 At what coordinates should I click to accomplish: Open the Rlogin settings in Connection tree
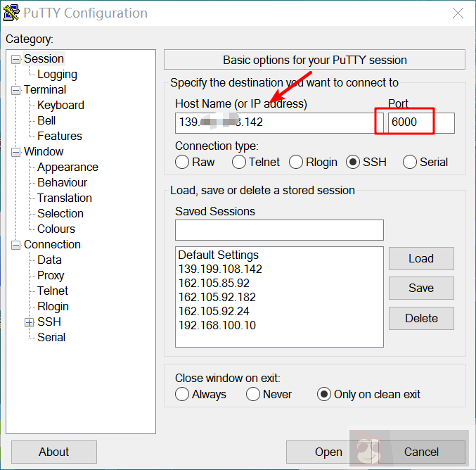(x=53, y=307)
